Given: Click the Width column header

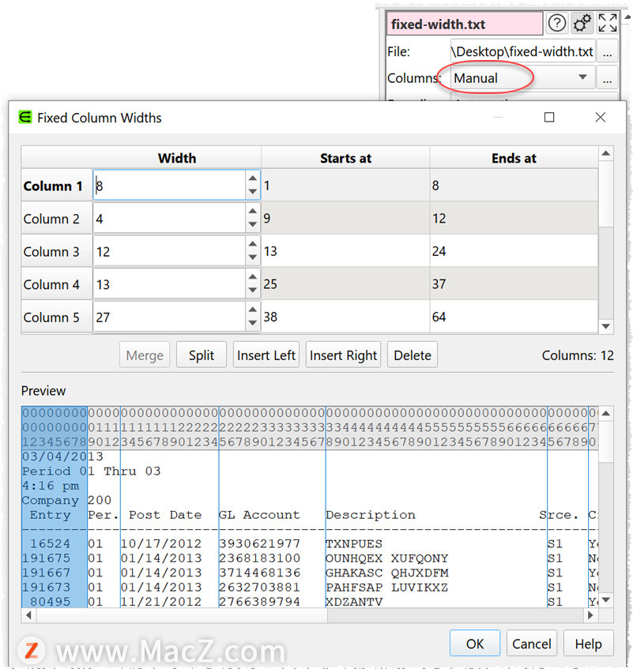Looking at the screenshot, I should click(177, 158).
